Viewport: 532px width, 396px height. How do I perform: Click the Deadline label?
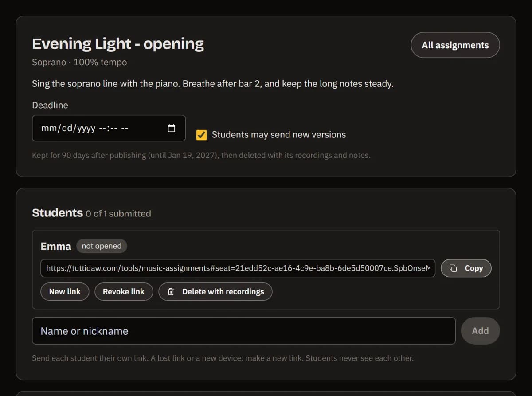(50, 106)
